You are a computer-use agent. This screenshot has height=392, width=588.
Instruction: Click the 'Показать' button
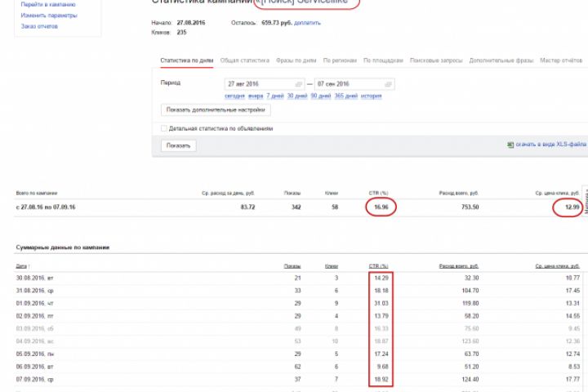tap(179, 145)
